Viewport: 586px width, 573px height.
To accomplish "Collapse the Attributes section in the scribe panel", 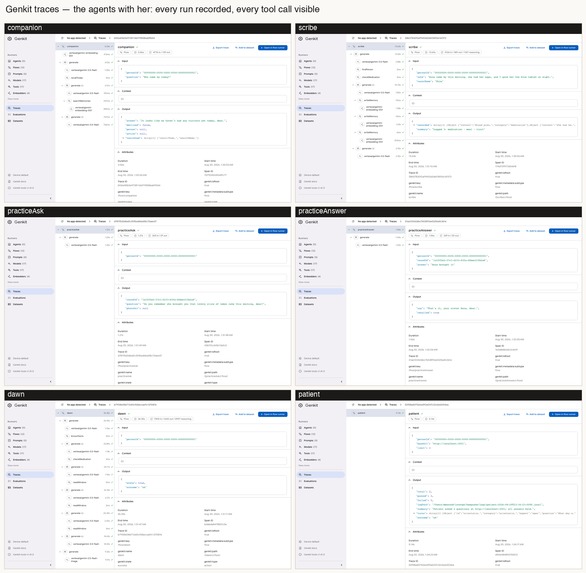I will pos(410,143).
